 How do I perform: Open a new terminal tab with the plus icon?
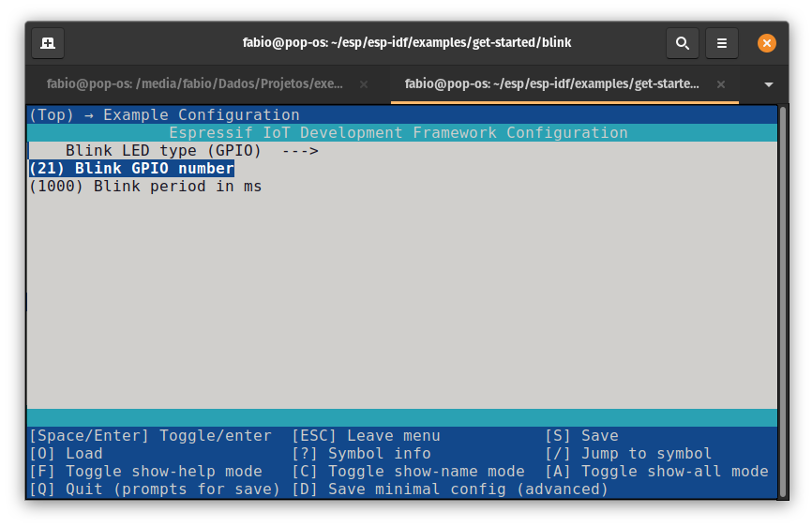pos(48,43)
